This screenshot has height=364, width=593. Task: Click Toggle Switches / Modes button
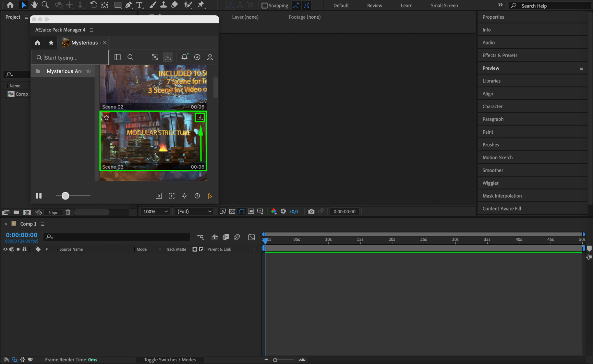[x=170, y=360]
